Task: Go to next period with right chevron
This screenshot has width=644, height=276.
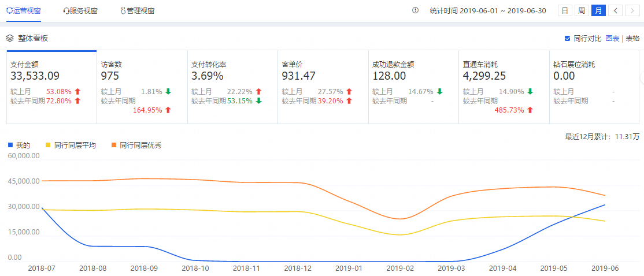Action: [x=632, y=10]
